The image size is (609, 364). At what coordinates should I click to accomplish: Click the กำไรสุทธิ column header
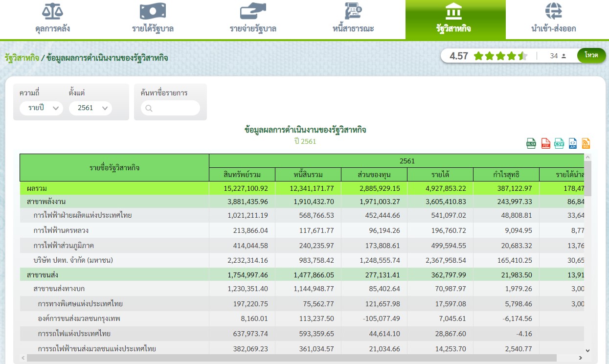tap(506, 175)
